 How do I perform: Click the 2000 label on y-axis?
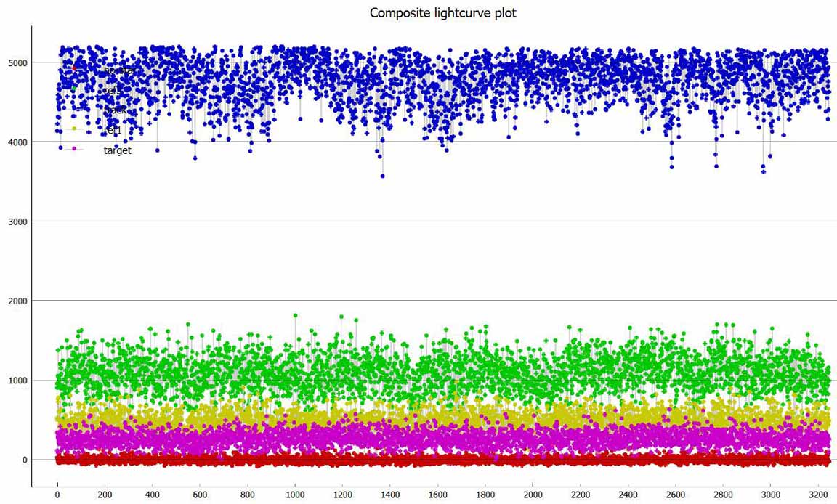pos(16,301)
